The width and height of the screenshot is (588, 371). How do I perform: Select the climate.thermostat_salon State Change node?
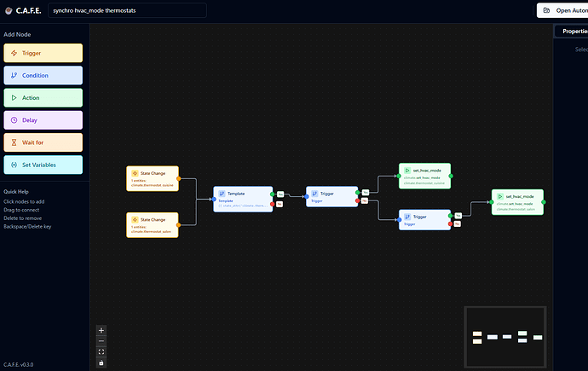(x=153, y=224)
